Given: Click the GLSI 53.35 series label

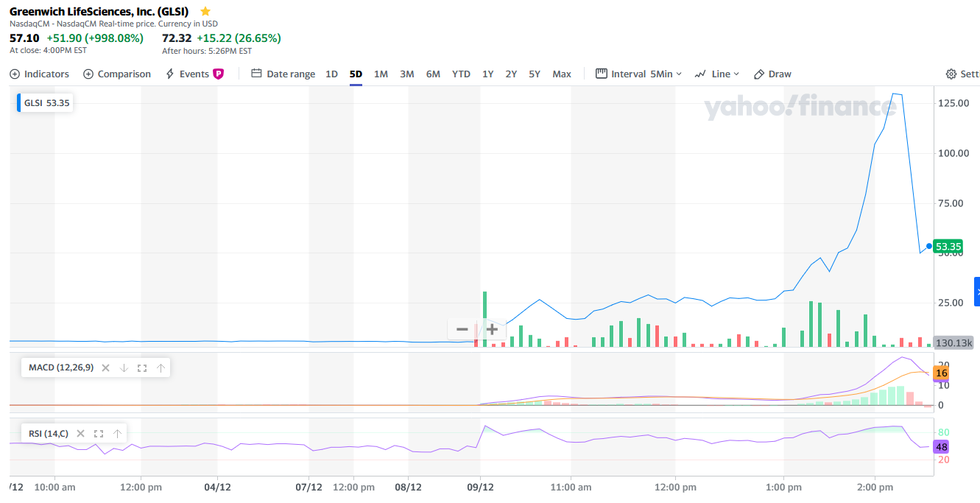Looking at the screenshot, I should [46, 103].
